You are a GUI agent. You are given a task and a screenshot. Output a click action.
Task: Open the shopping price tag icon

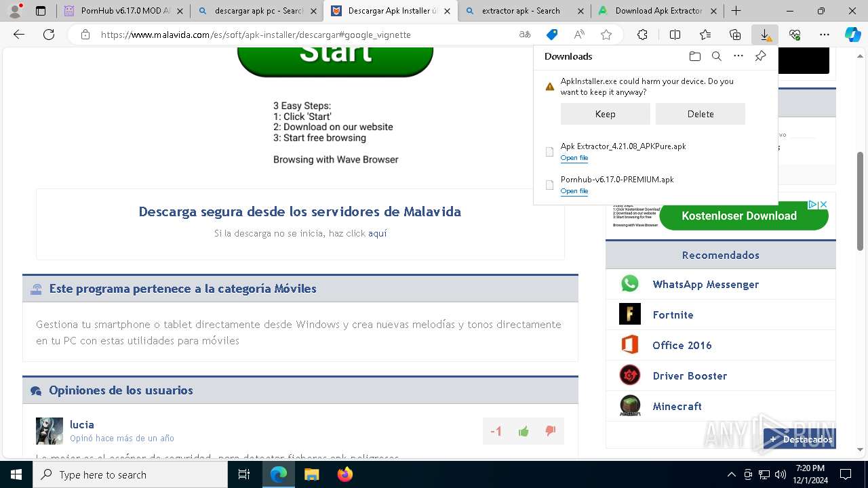(552, 35)
